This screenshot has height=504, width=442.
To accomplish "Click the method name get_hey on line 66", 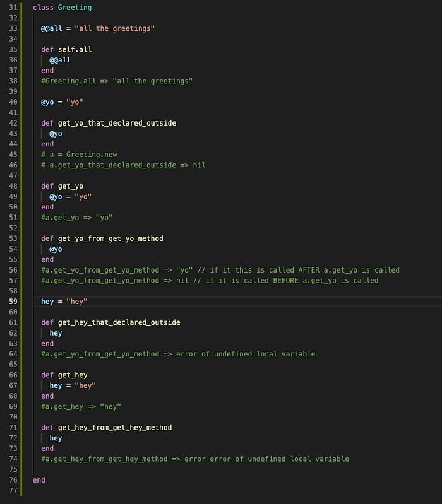I will pyautogui.click(x=73, y=375).
